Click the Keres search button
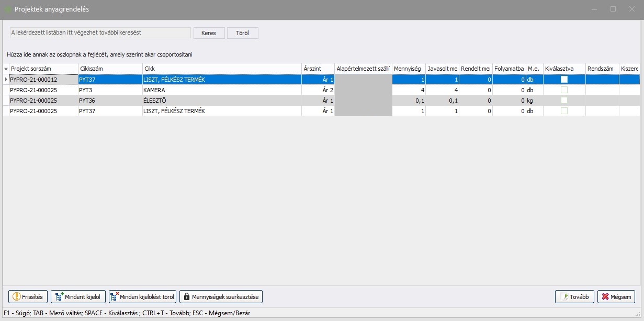The width and height of the screenshot is (644, 321). point(209,33)
